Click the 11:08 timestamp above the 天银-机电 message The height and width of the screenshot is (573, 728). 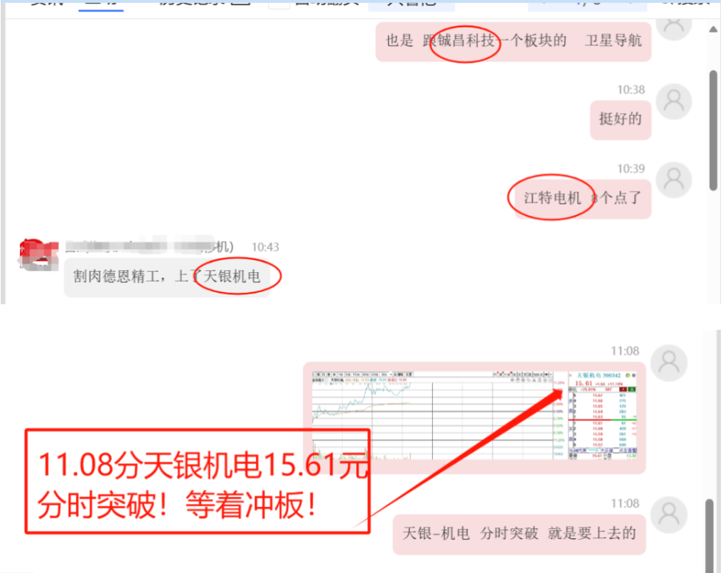[625, 503]
